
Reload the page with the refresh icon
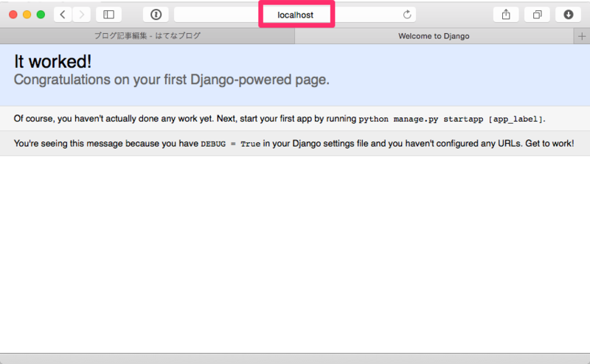coord(407,15)
